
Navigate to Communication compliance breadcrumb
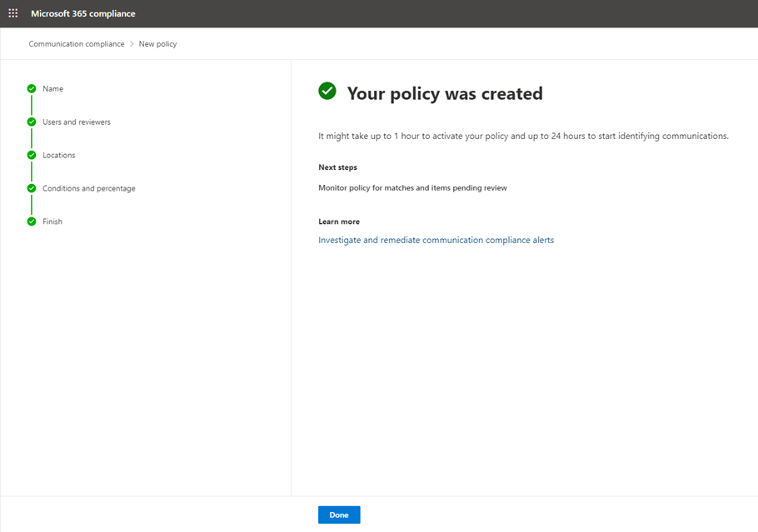coord(77,44)
